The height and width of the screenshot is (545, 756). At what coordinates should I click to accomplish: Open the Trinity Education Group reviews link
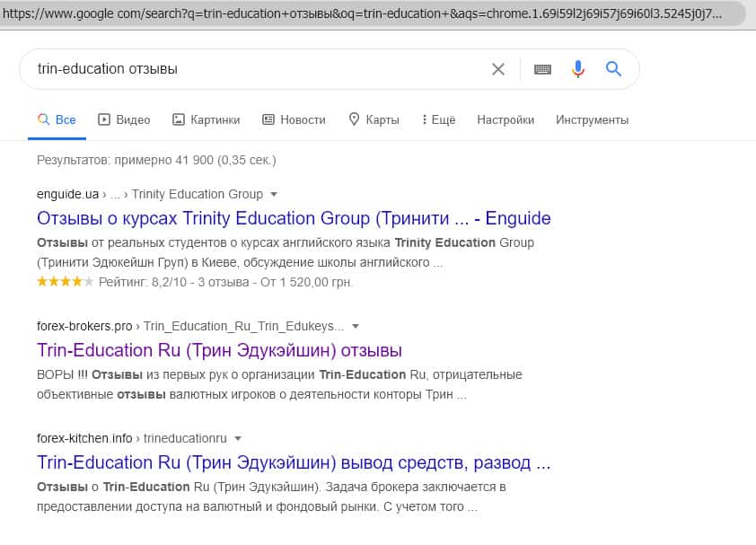(x=294, y=218)
